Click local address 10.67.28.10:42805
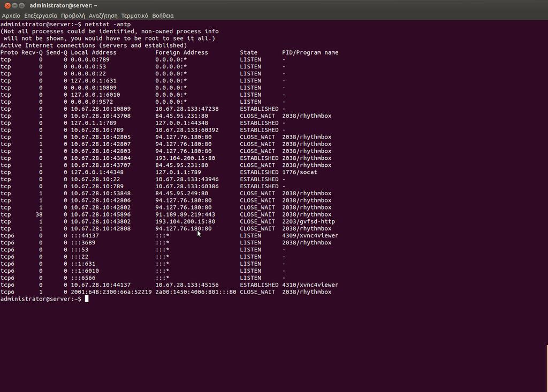This screenshot has height=392, width=548. [x=100, y=137]
